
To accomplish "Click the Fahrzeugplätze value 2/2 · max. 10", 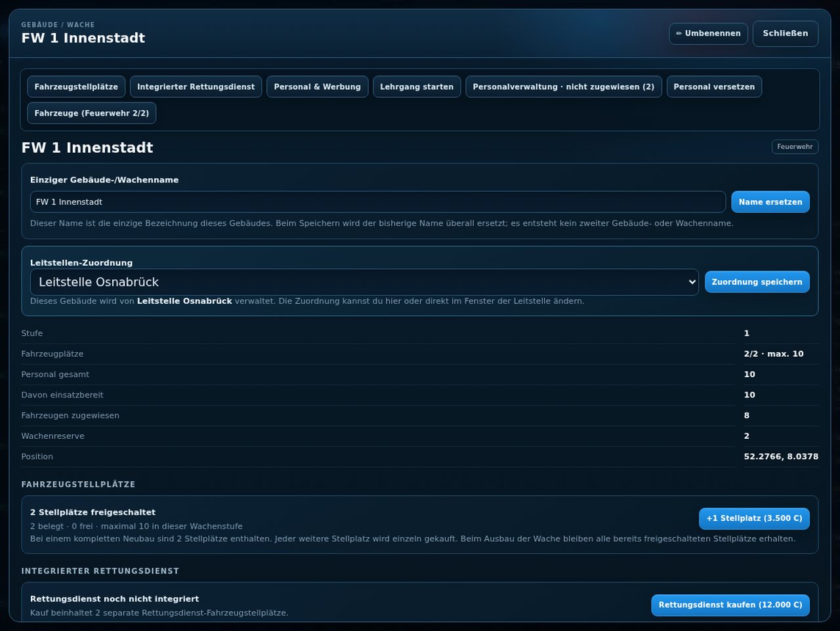I will tap(774, 354).
